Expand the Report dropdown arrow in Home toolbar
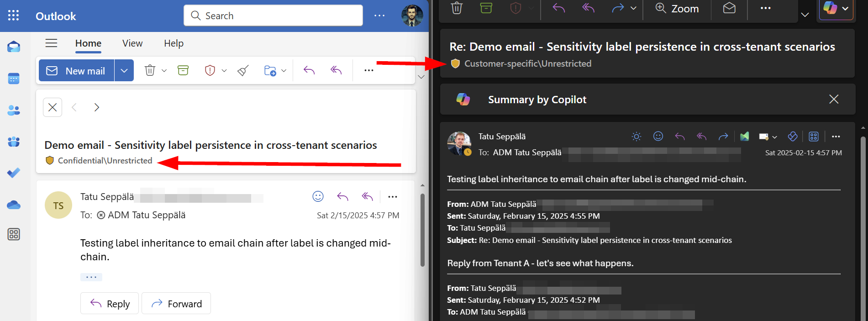This screenshot has width=868, height=321. coord(224,71)
